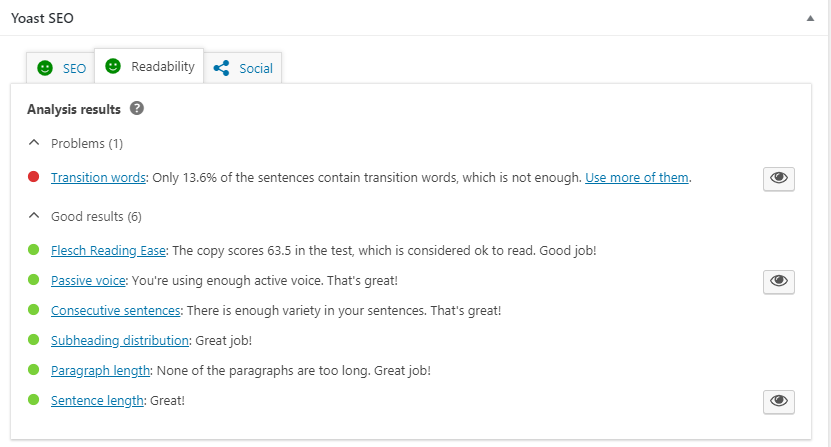The image size is (831, 447).
Task: Open the "Use more of them" link
Action: (x=636, y=178)
